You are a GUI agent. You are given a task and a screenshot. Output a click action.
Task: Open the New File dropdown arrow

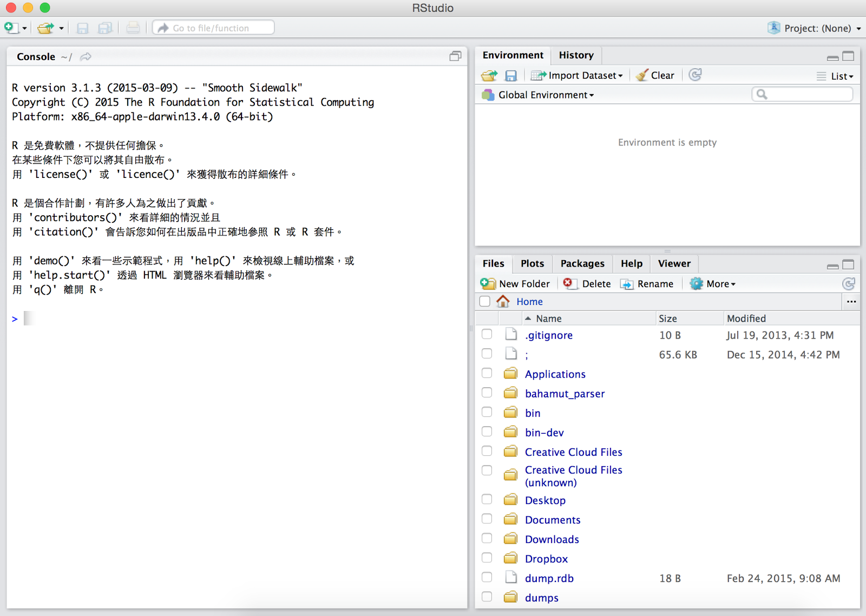click(x=24, y=29)
